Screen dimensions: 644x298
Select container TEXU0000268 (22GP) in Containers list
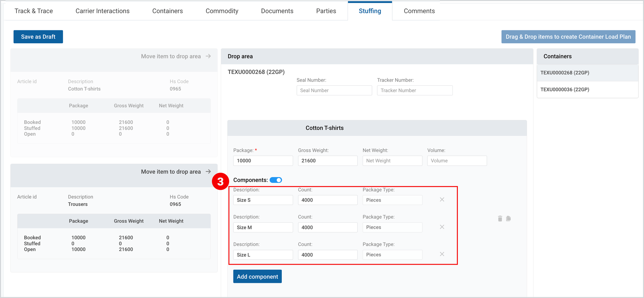588,73
